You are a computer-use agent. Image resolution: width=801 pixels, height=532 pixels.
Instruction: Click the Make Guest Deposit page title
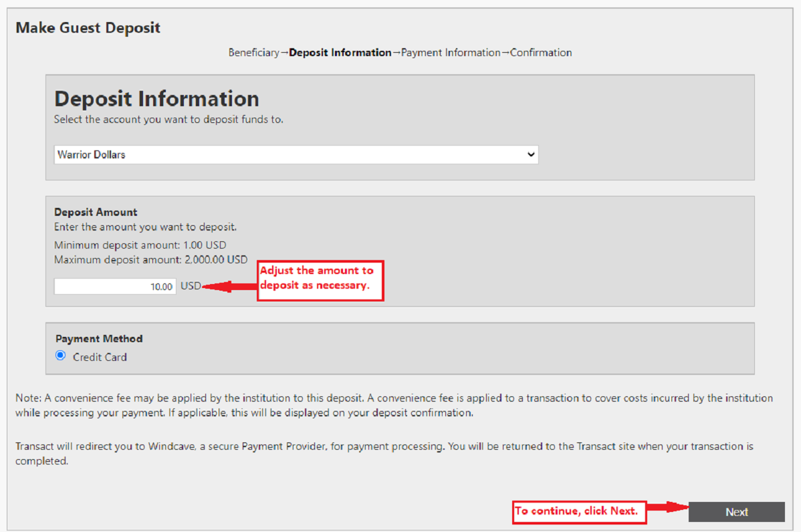coord(88,27)
